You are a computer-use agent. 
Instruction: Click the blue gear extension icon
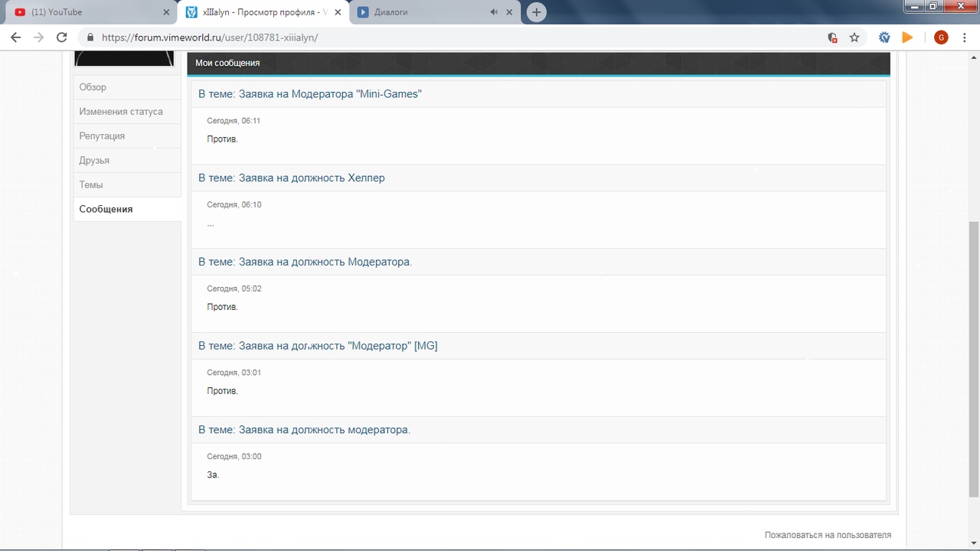pyautogui.click(x=884, y=37)
